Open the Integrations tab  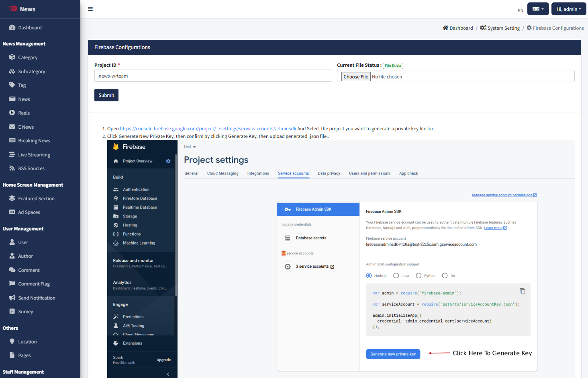click(x=258, y=173)
